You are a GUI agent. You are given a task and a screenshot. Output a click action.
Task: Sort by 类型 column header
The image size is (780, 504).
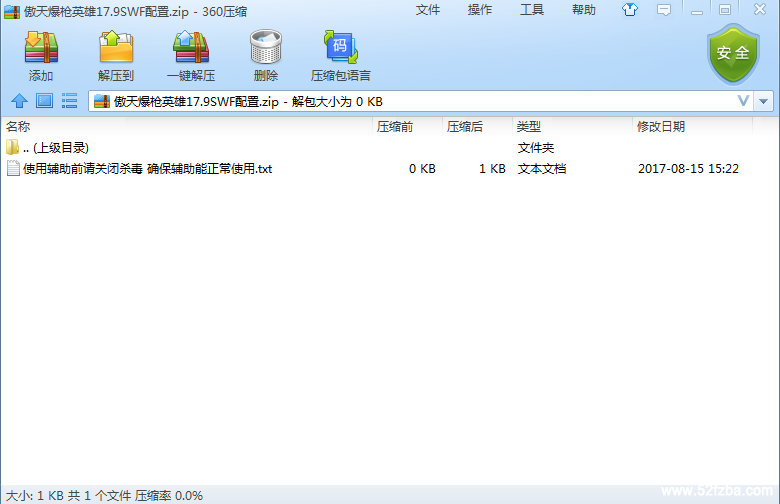573,127
